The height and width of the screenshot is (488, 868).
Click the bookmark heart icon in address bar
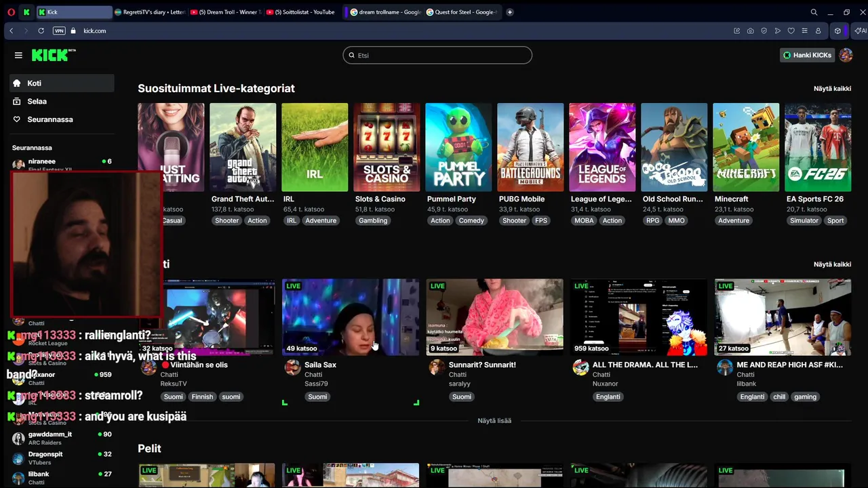click(x=791, y=31)
